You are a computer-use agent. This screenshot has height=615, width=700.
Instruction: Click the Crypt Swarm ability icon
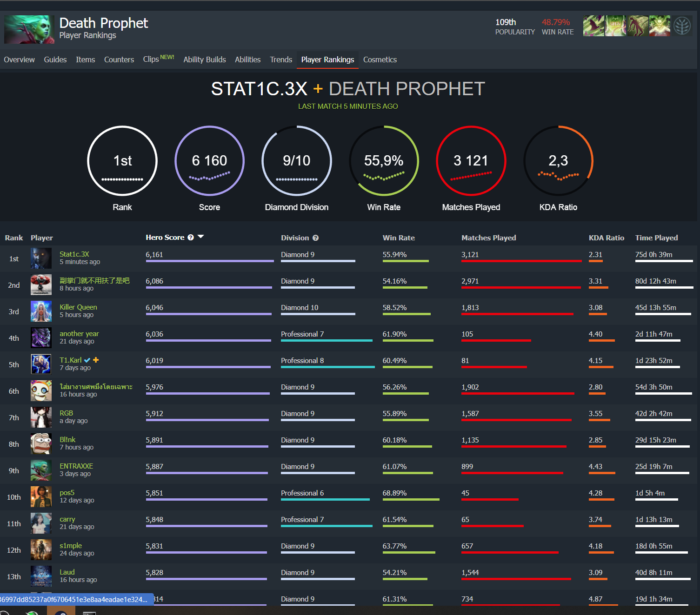[593, 26]
